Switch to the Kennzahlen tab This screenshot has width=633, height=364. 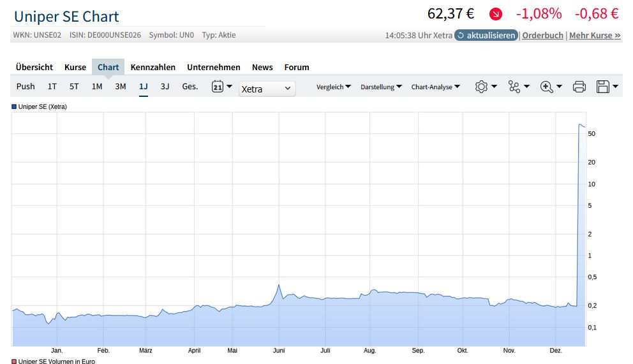pyautogui.click(x=153, y=67)
